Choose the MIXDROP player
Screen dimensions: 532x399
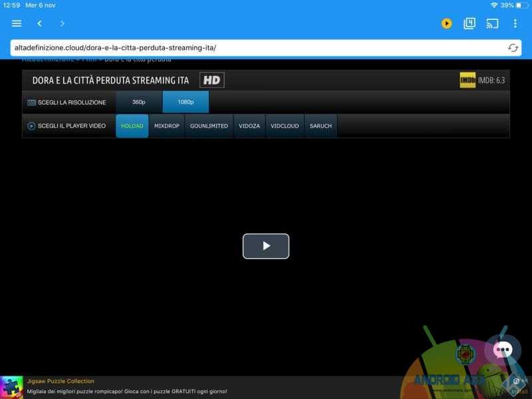click(x=167, y=126)
